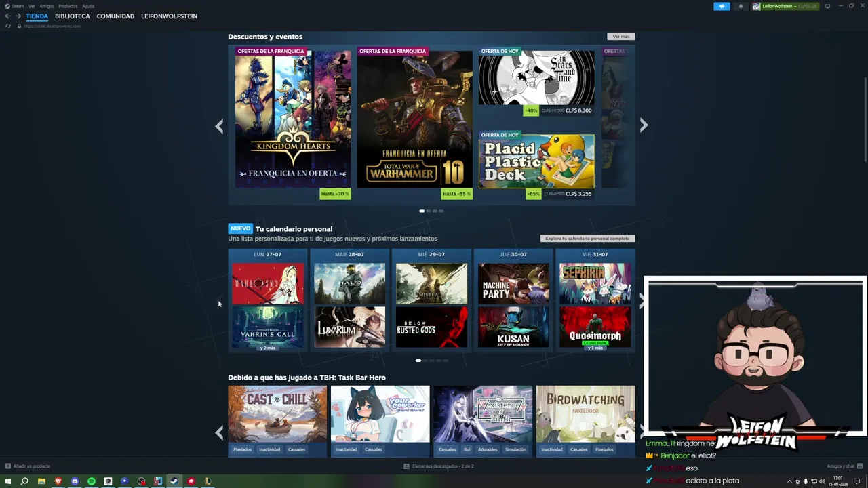This screenshot has height=488, width=868.
Task: Open the Amigos menu
Action: point(46,6)
